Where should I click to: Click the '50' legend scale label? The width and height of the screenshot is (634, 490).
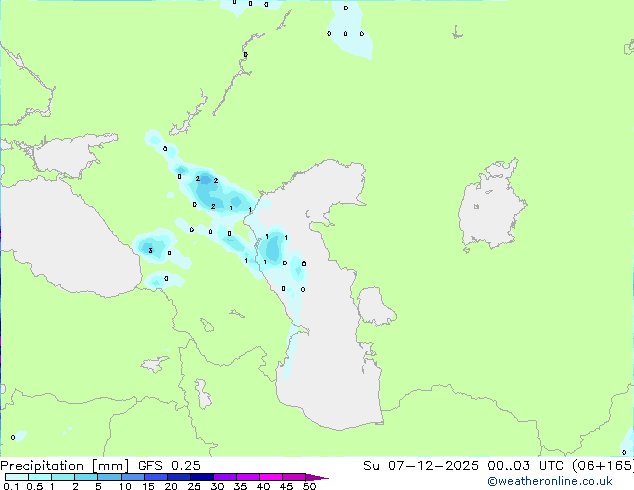[309, 486]
